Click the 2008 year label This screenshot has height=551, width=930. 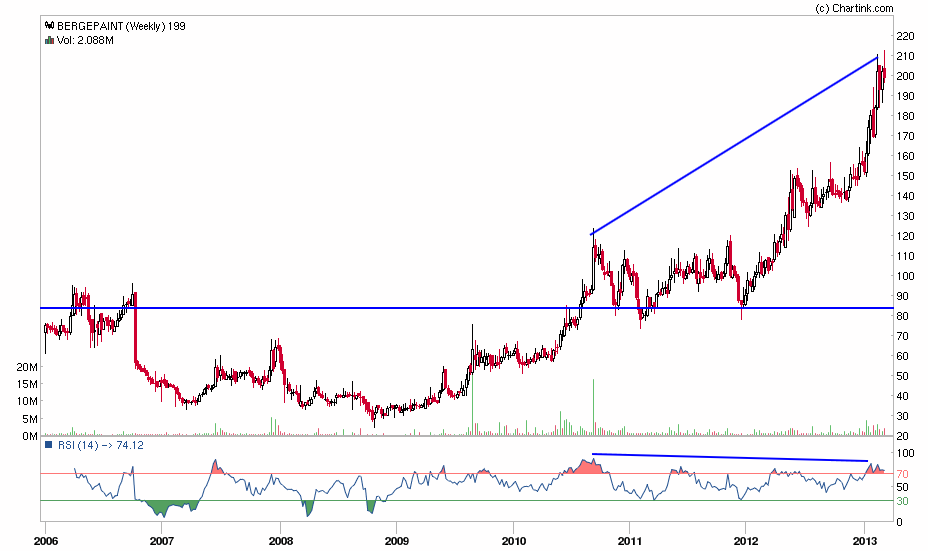pyautogui.click(x=281, y=542)
